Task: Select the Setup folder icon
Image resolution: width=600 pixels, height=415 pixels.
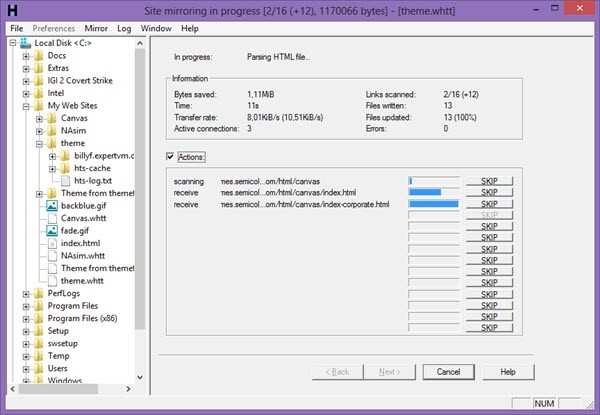Action: 39,331
